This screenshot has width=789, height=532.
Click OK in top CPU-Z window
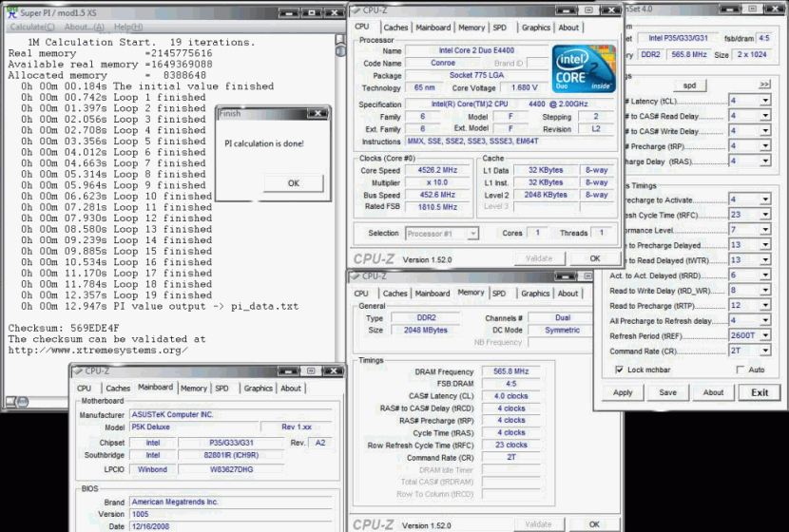[x=595, y=258]
